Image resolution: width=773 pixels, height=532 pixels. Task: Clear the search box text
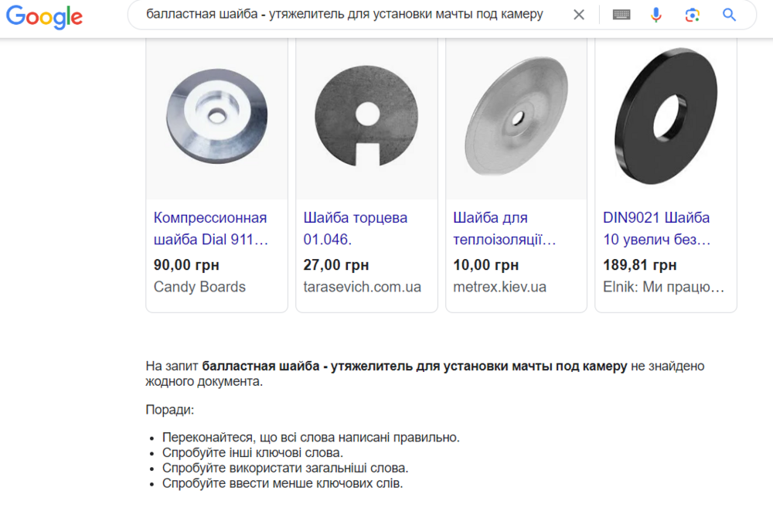579,15
